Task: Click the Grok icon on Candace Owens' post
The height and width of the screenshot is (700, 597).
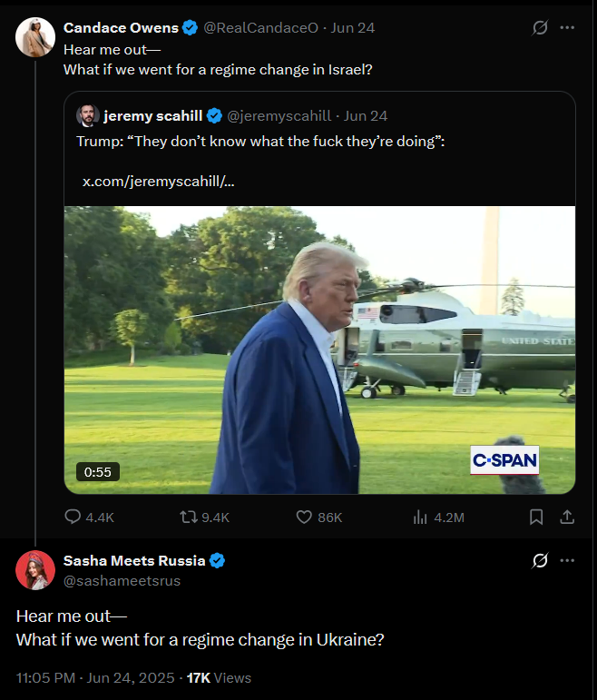Action: click(540, 27)
